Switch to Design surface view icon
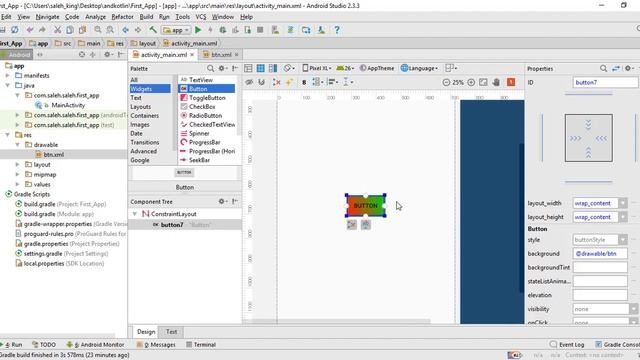 coord(248,68)
